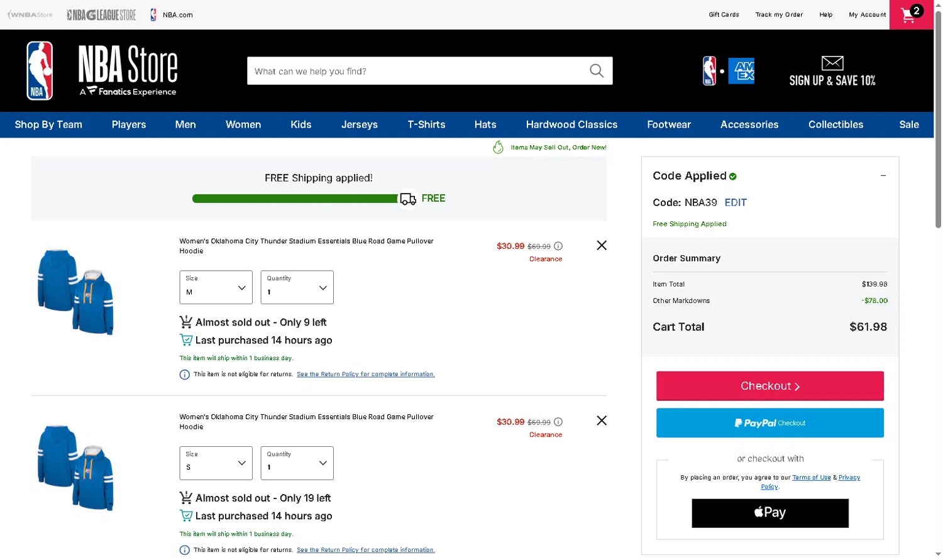Image resolution: width=943 pixels, height=560 pixels.
Task: Open the Footwear menu
Action: pos(669,124)
